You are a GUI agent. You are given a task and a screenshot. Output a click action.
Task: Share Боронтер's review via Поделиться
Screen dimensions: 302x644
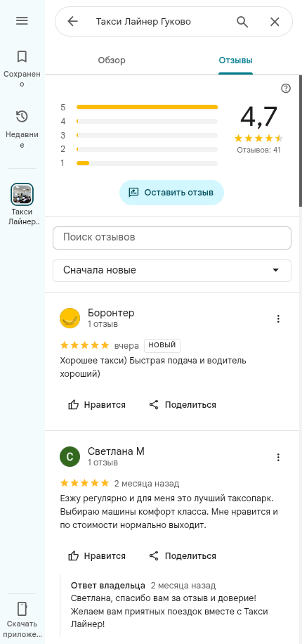click(x=182, y=405)
